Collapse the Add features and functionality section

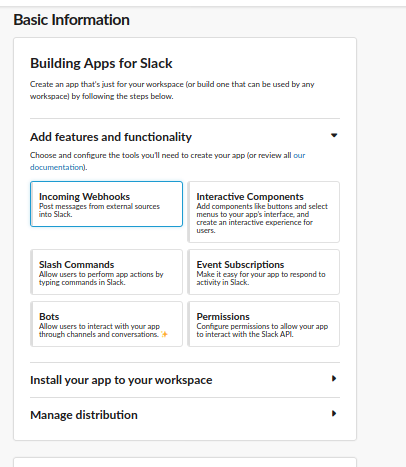(334, 135)
